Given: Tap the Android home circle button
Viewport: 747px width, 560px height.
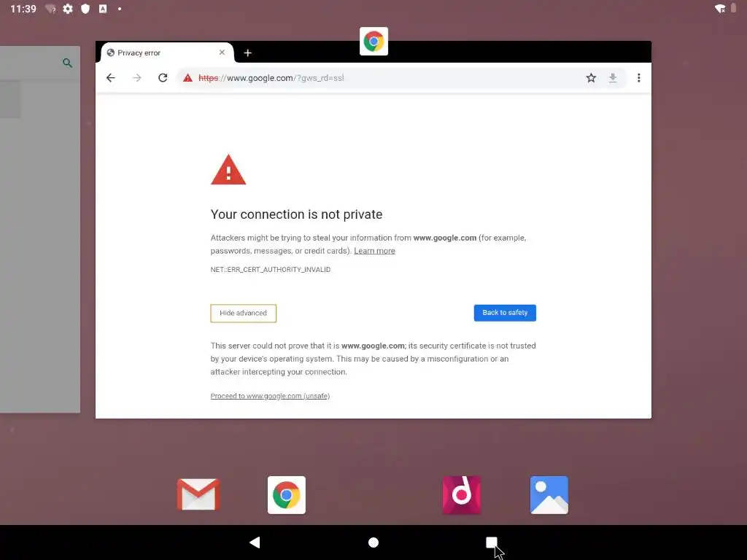Looking at the screenshot, I should (x=373, y=542).
